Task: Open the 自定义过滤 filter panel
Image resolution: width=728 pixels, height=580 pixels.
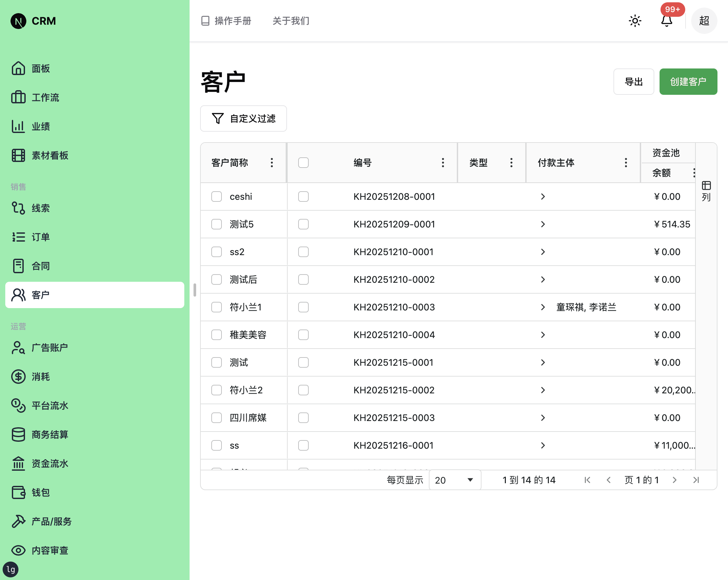Action: click(x=243, y=119)
